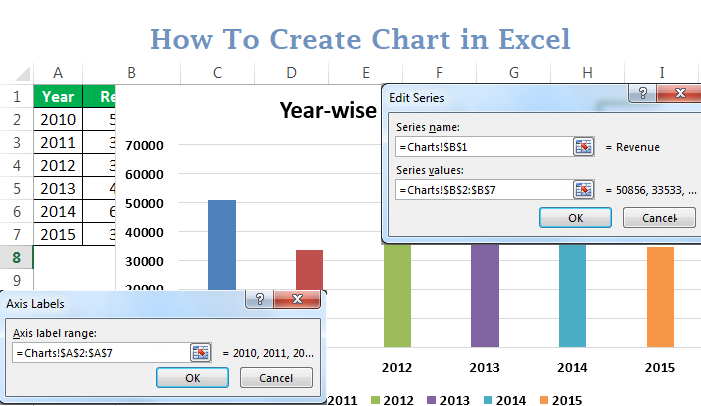Cancel the Axis Labels dialog

coord(275,378)
